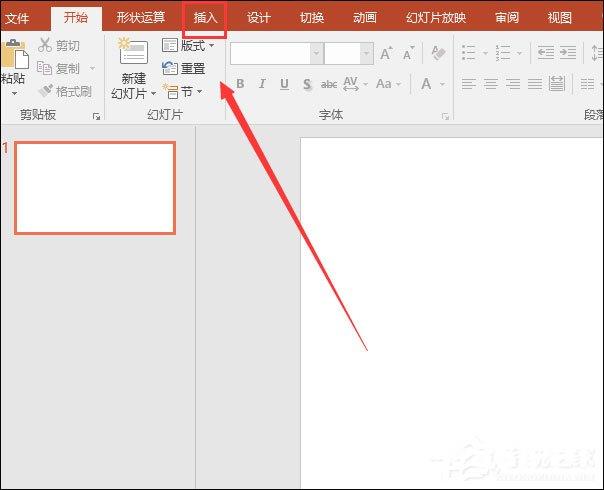604x490 pixels.
Task: Click the 剪切 scissors button
Action: tap(59, 45)
